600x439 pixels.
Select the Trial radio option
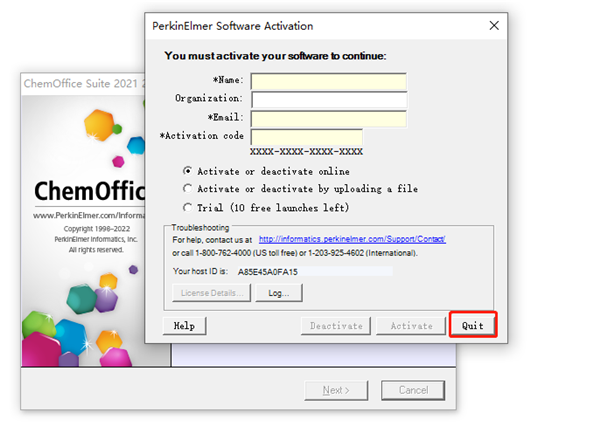tap(187, 207)
